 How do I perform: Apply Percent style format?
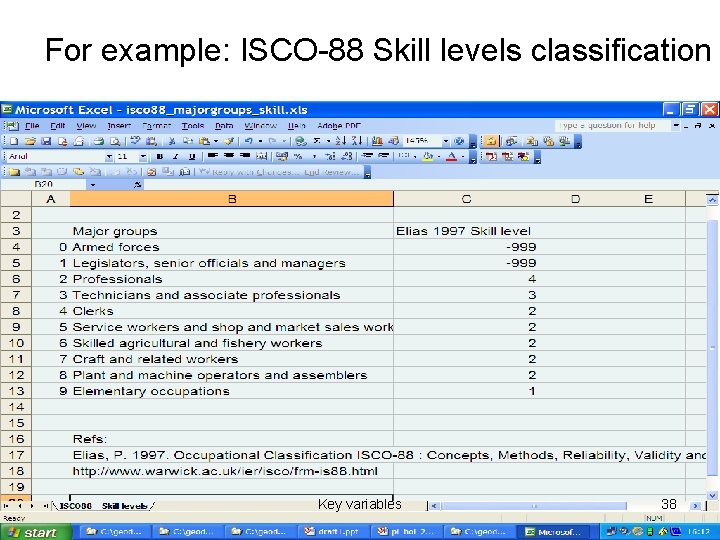pyautogui.click(x=298, y=156)
